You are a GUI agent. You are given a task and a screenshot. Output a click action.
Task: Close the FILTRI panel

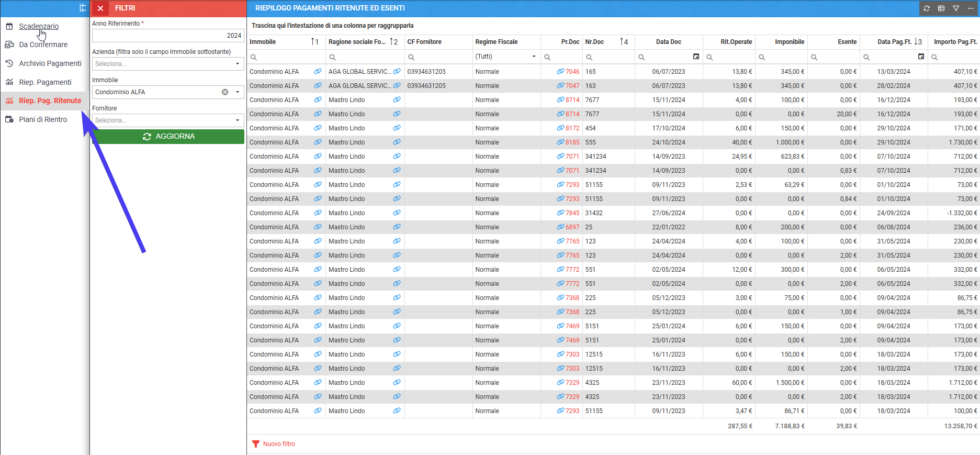tap(100, 8)
